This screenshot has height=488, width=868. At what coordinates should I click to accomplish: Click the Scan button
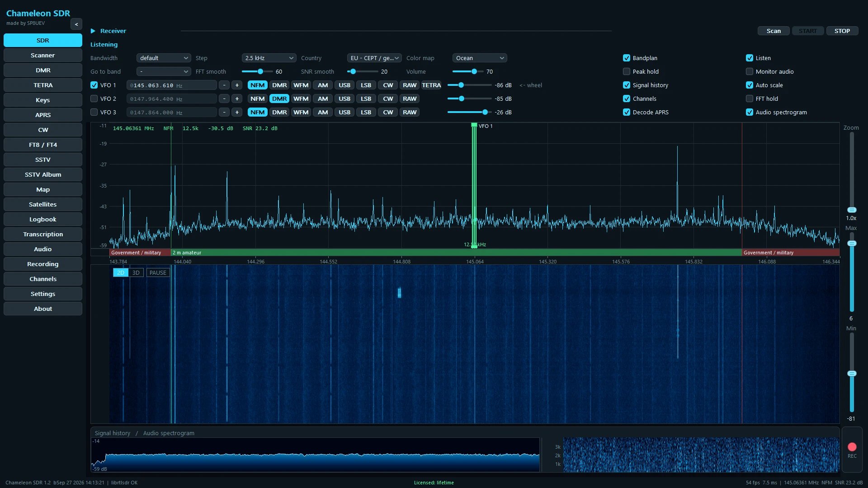pyautogui.click(x=774, y=31)
